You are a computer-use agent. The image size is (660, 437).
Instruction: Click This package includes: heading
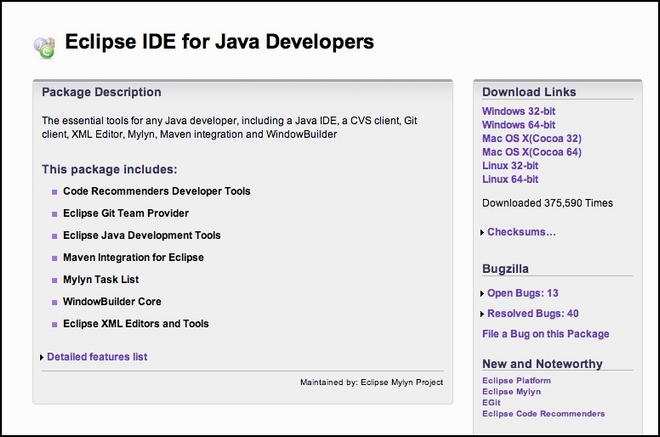(109, 169)
